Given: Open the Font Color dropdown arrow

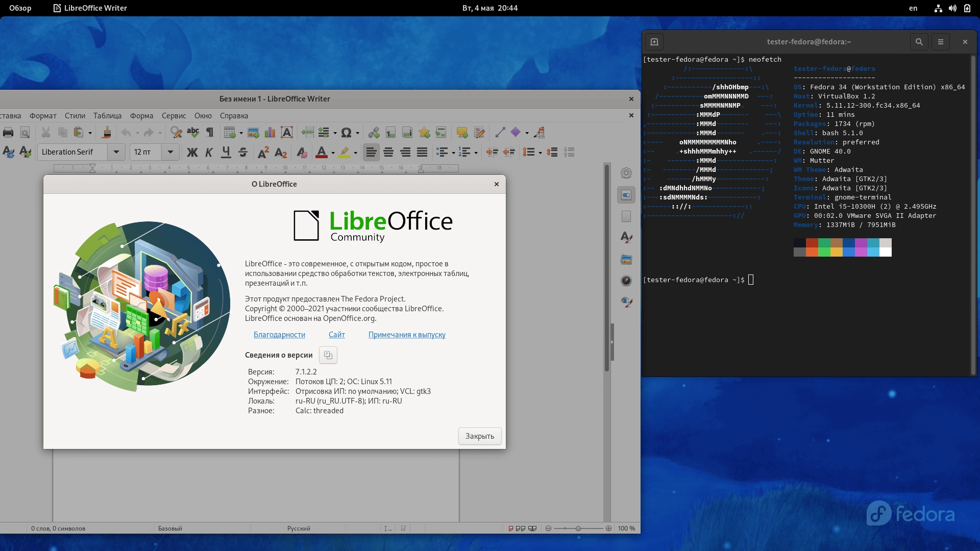Looking at the screenshot, I should [333, 153].
